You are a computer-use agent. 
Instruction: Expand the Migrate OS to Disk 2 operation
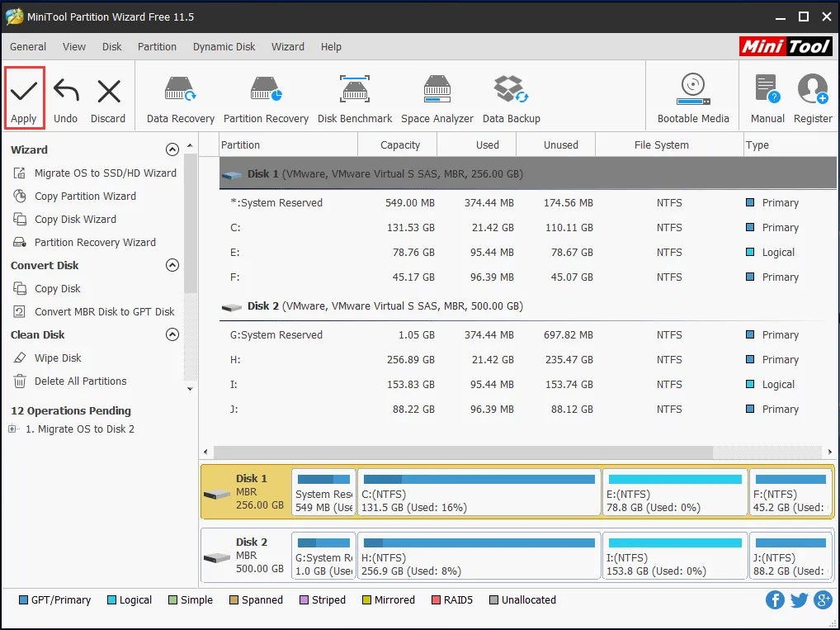[x=12, y=429]
